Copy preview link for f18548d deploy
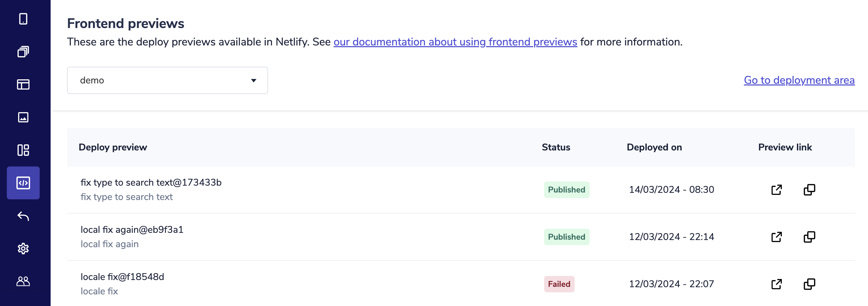868x306 pixels. [809, 284]
